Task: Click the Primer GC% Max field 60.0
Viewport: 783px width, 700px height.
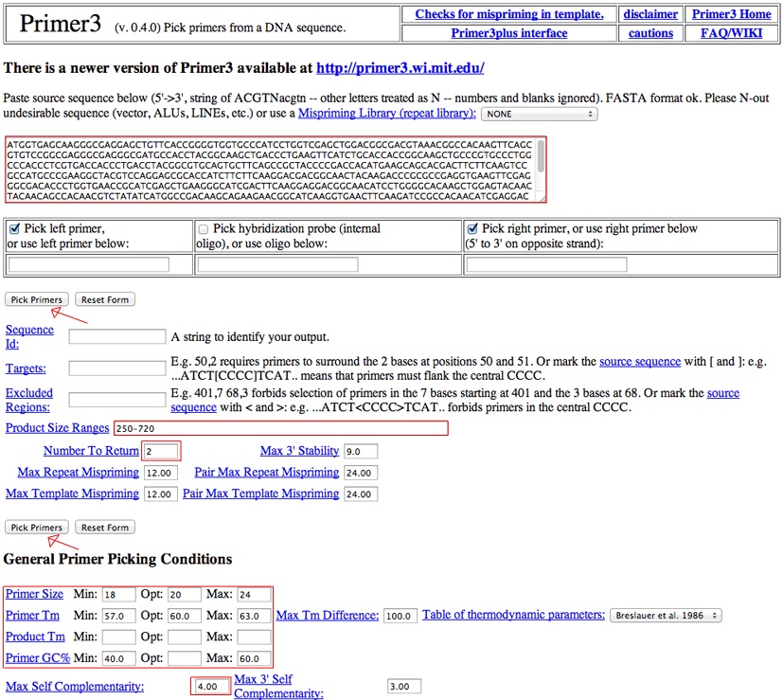Action: point(254,659)
